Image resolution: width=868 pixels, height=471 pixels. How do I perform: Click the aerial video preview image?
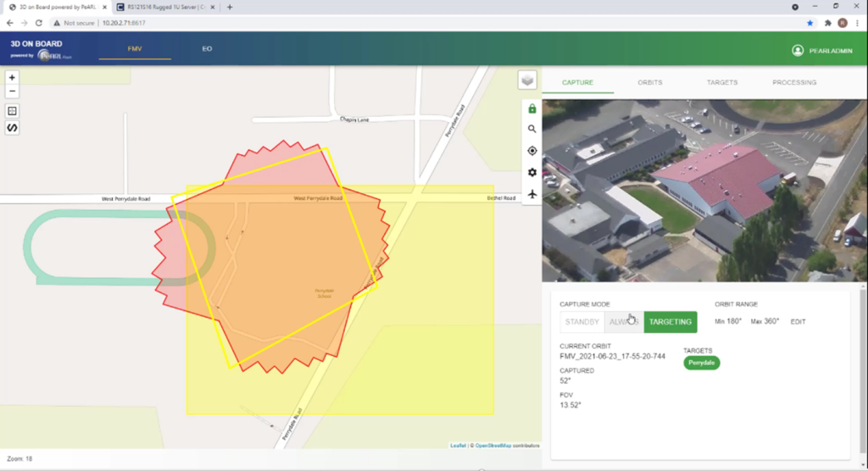click(x=700, y=191)
